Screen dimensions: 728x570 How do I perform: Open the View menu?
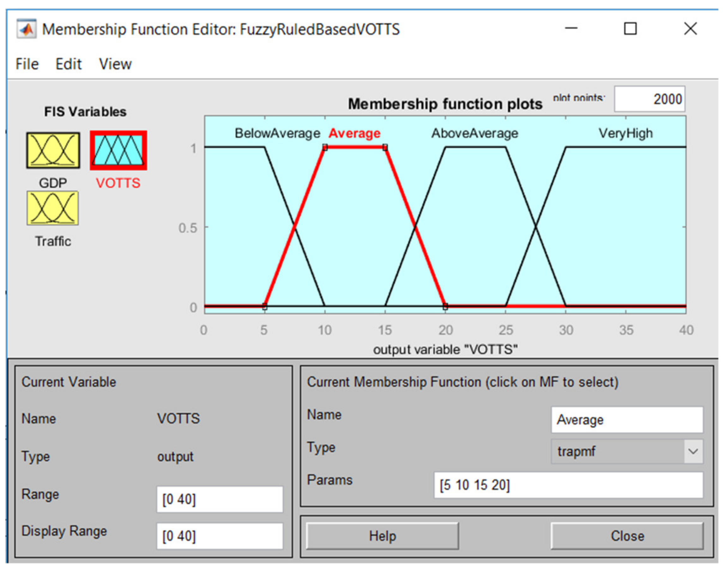tap(115, 64)
